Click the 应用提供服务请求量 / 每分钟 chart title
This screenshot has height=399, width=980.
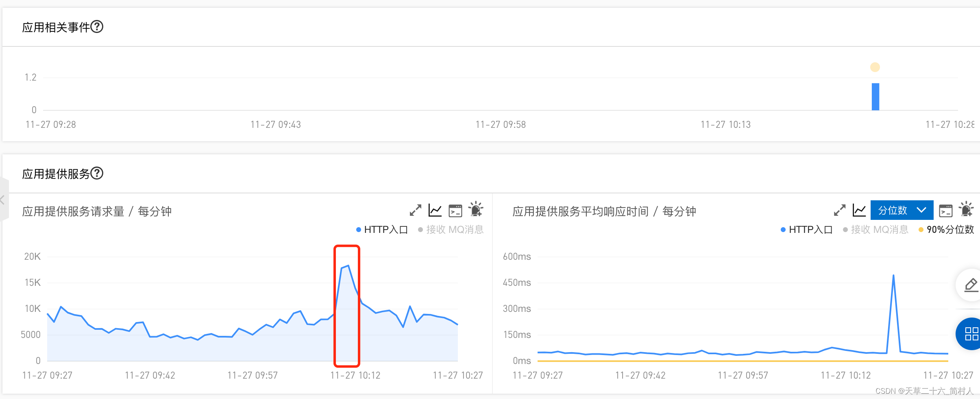click(x=97, y=211)
